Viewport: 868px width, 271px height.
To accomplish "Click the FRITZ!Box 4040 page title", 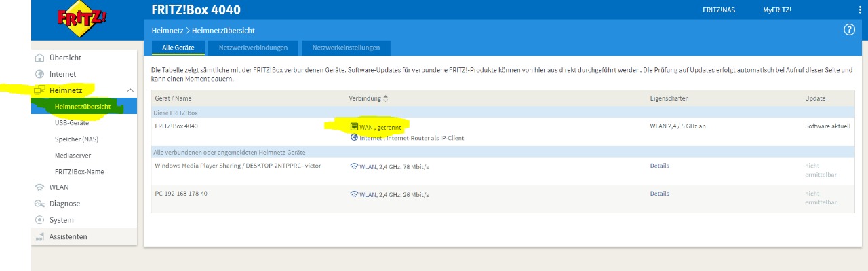I will [196, 10].
